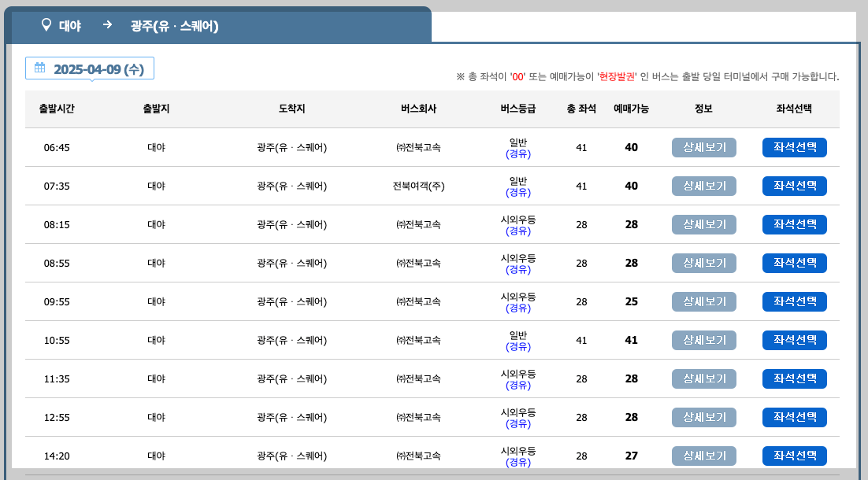View details for the 12:55 bus
The image size is (868, 480).
pyautogui.click(x=703, y=417)
